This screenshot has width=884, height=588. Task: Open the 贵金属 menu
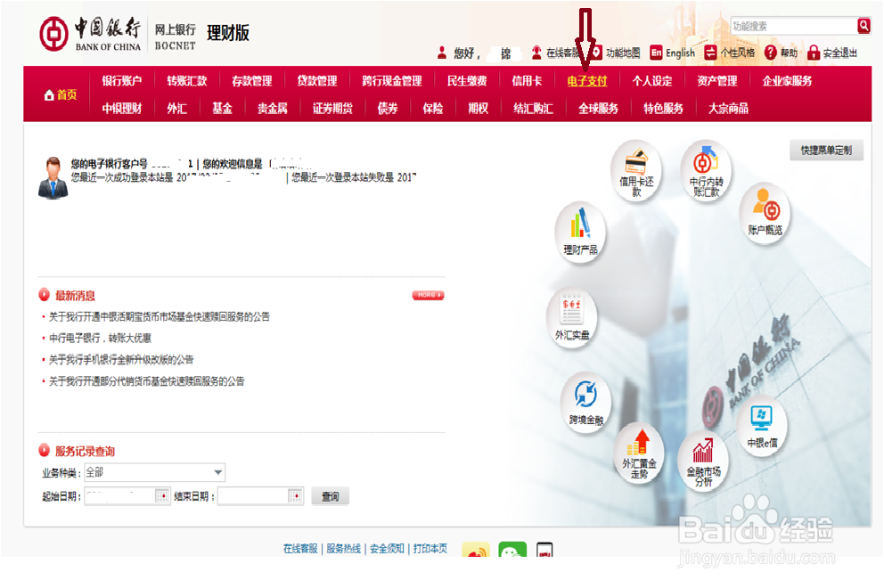tap(273, 108)
